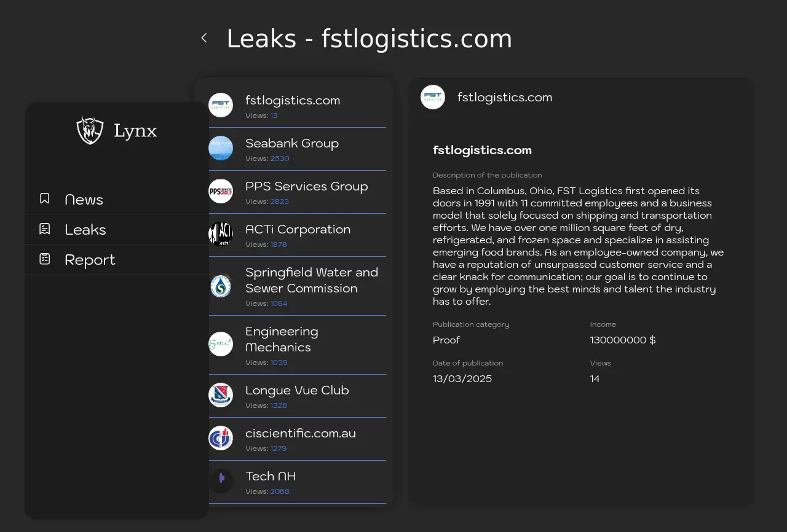Click the back arrow beside Leaks title
The image size is (787, 532).
[x=204, y=38]
